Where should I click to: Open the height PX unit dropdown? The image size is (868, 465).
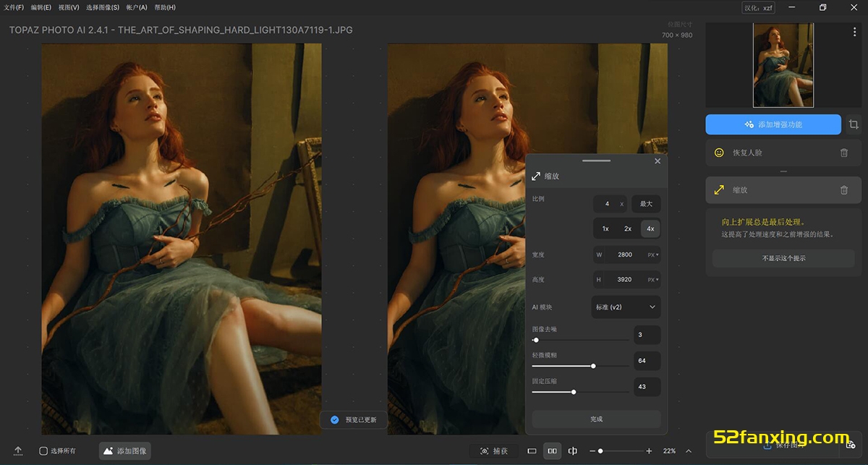[653, 279]
